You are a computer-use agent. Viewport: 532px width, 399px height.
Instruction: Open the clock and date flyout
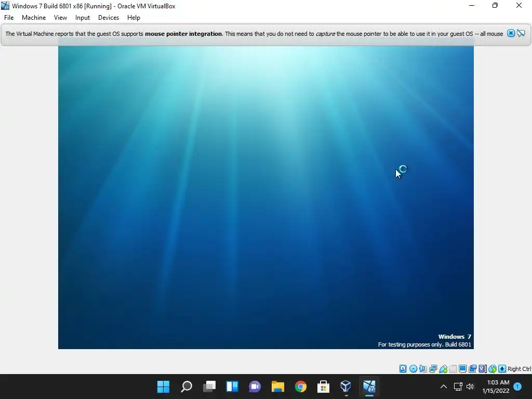[496, 387]
